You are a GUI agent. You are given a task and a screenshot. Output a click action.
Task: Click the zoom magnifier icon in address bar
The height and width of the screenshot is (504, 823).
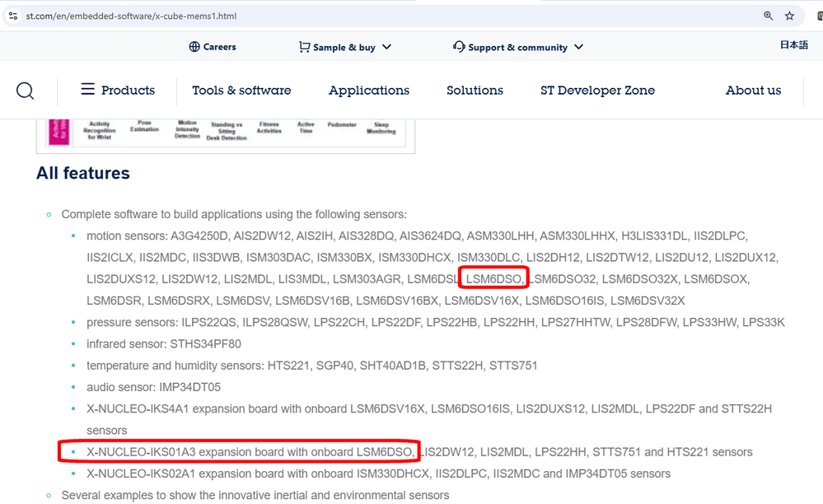click(768, 16)
